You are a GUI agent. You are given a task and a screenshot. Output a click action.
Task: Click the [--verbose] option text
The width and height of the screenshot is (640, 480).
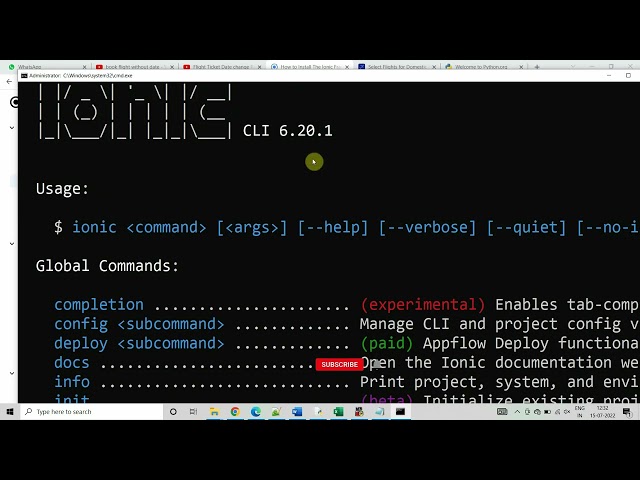(427, 227)
